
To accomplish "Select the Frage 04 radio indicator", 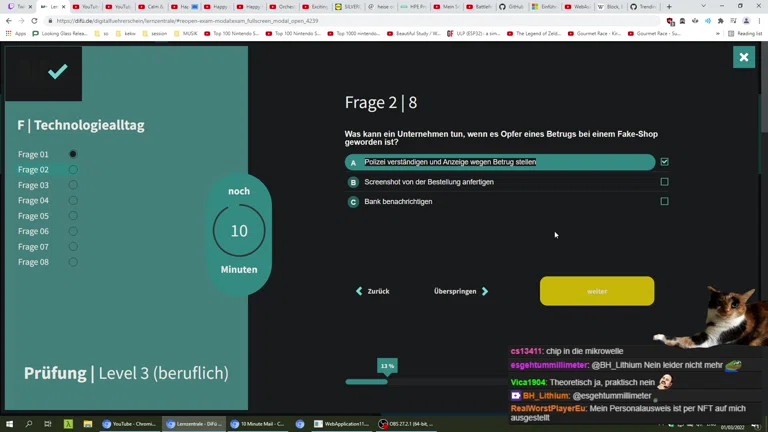I will [73, 200].
